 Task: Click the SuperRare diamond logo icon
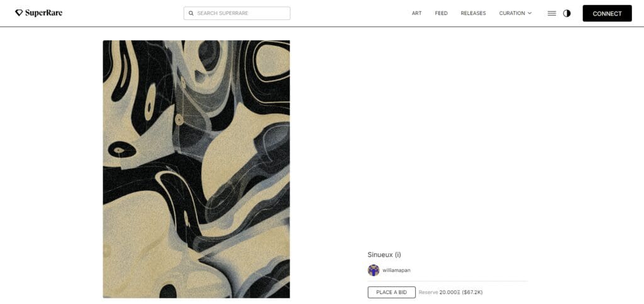19,13
